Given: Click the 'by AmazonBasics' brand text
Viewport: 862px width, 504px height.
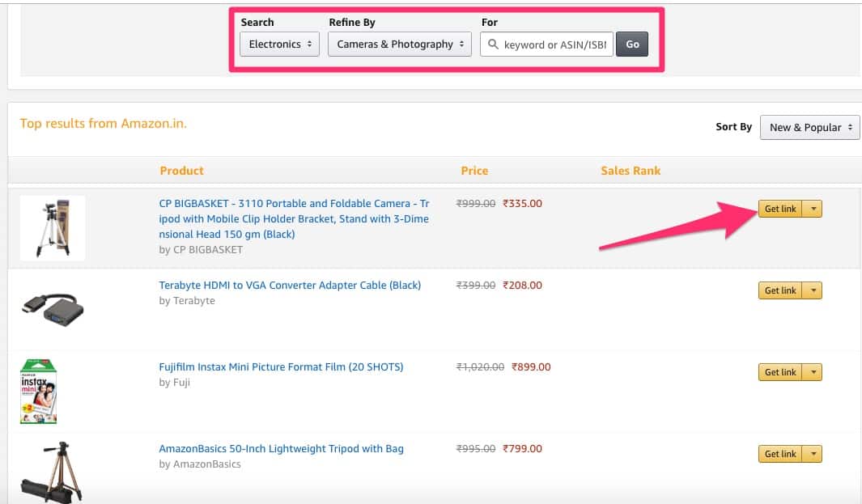Looking at the screenshot, I should click(200, 464).
